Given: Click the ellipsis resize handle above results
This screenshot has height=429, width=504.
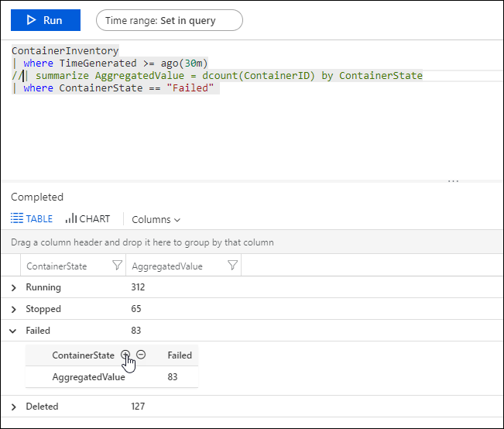Looking at the screenshot, I should pyautogui.click(x=453, y=182).
